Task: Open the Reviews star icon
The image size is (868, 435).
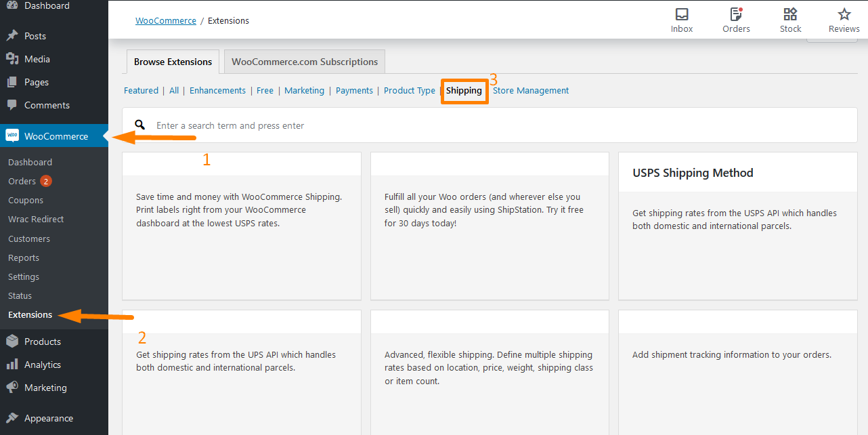Action: tap(844, 14)
